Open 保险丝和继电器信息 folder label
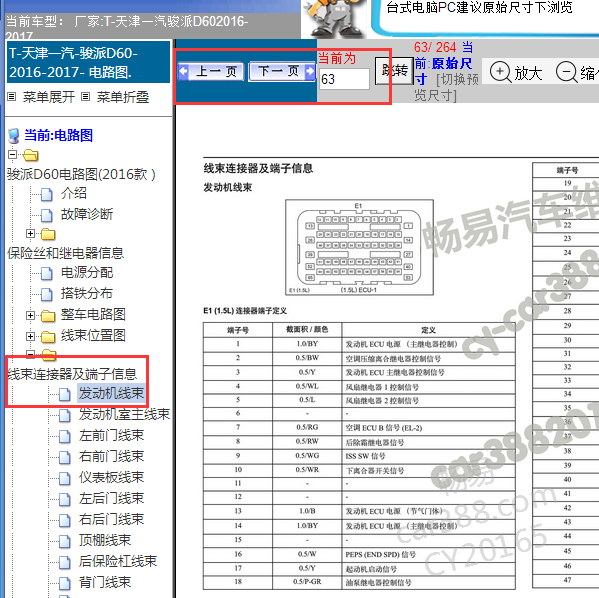The width and height of the screenshot is (599, 598). [x=65, y=253]
